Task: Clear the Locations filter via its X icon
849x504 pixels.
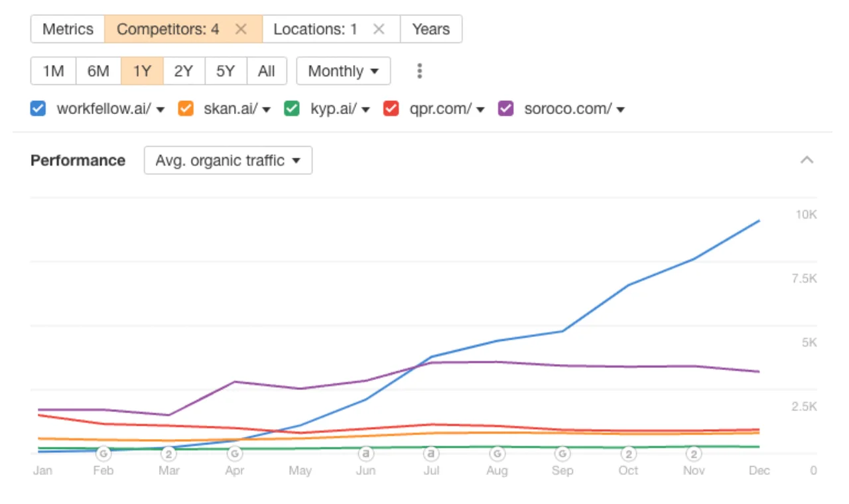Action: click(379, 29)
